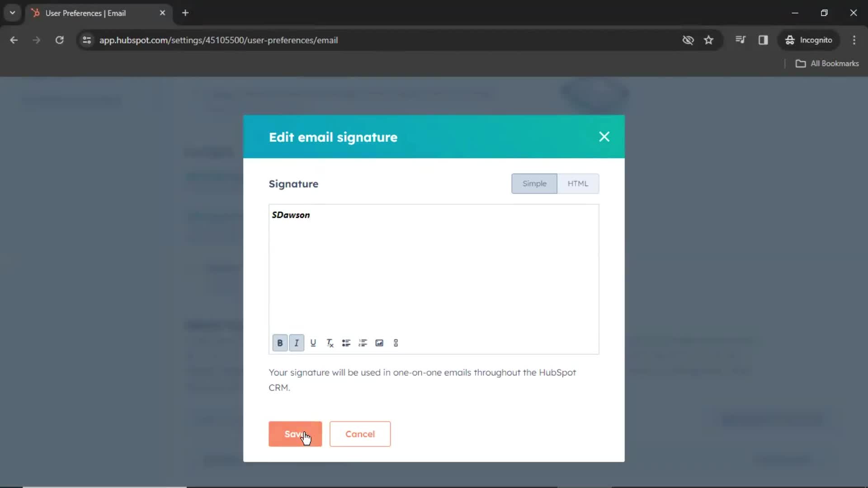Insert unordered list in signature
The width and height of the screenshot is (868, 488).
point(346,343)
